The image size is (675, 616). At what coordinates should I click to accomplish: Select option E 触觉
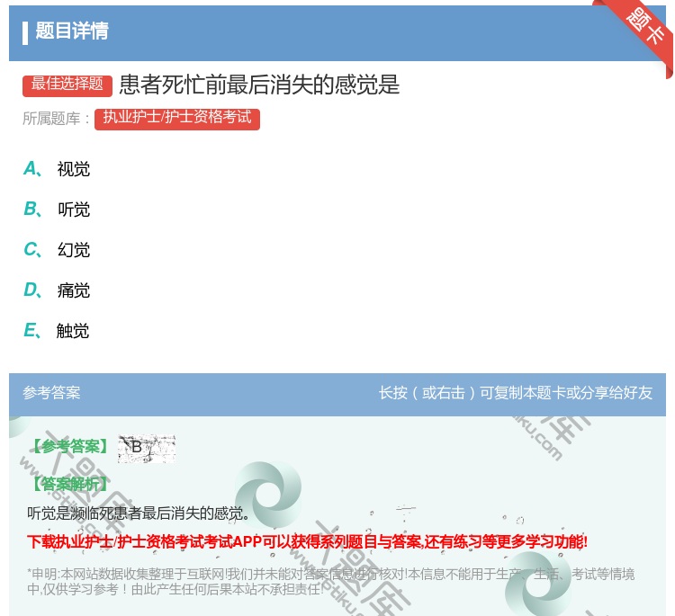(x=57, y=330)
